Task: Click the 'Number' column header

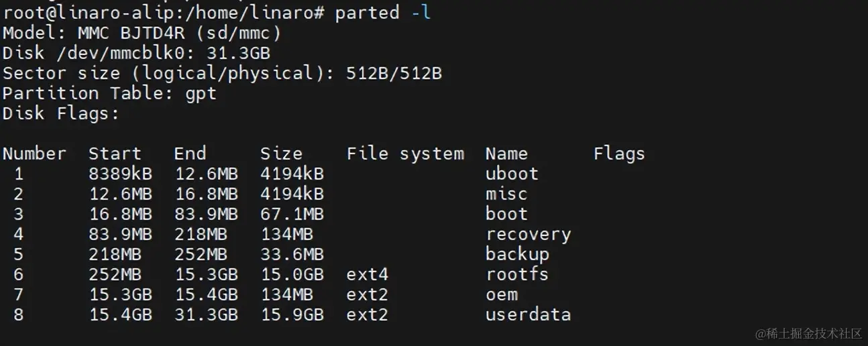Action: (x=34, y=154)
